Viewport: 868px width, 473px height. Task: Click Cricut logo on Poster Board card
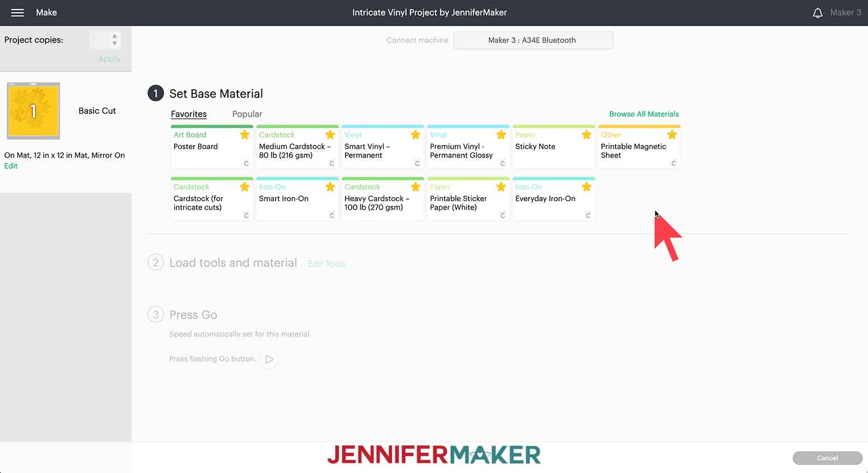[246, 163]
